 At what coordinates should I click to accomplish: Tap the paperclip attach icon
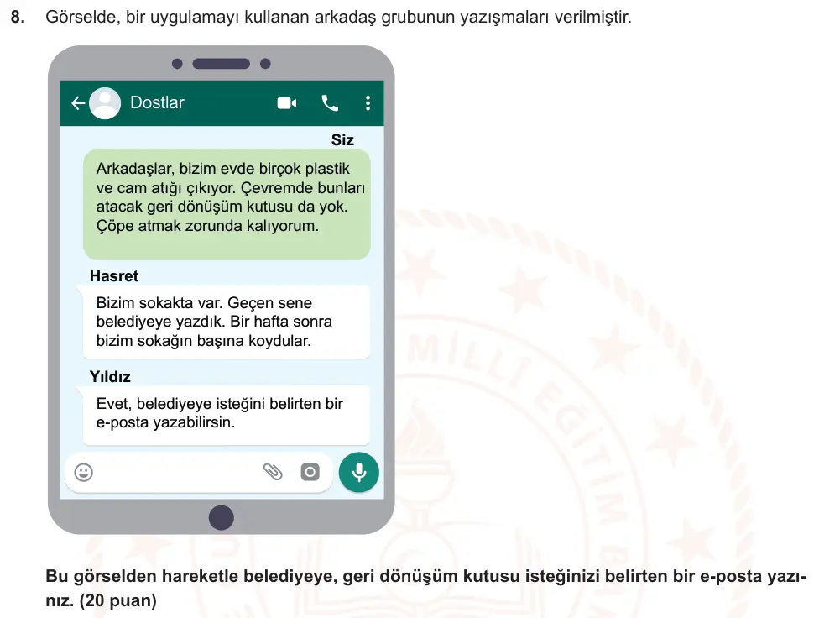click(x=273, y=472)
